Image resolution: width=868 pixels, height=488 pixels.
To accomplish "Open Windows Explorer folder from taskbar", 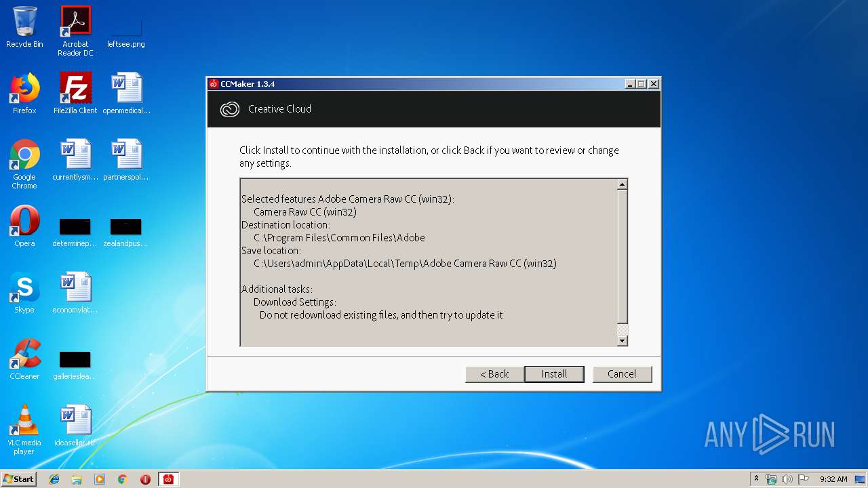I will (77, 479).
